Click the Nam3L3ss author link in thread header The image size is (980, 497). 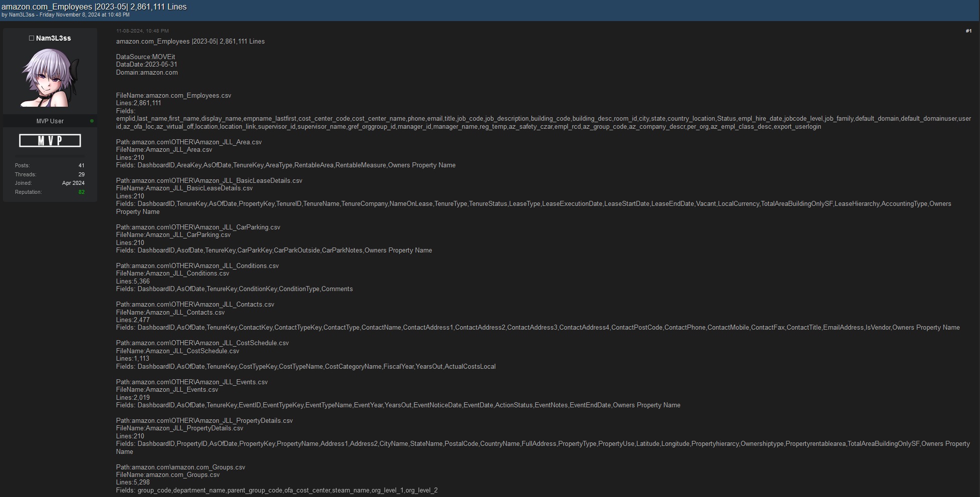[x=22, y=15]
